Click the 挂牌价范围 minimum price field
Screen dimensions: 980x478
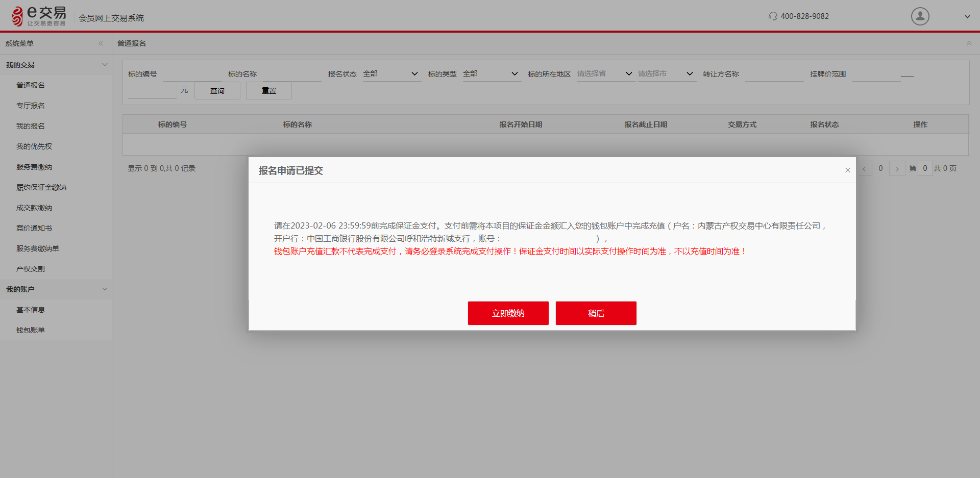point(876,74)
